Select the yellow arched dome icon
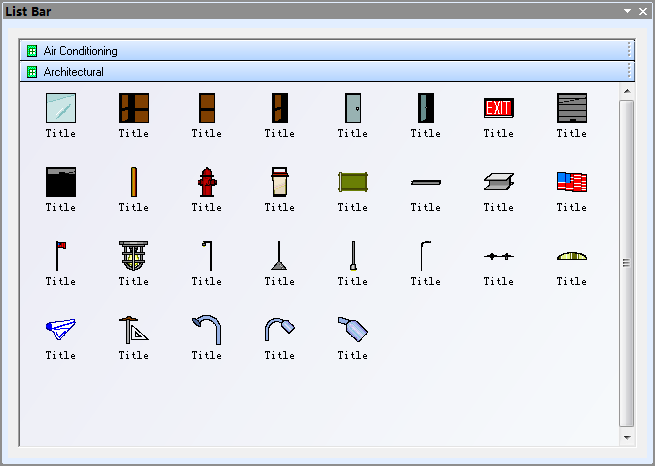 pyautogui.click(x=571, y=256)
